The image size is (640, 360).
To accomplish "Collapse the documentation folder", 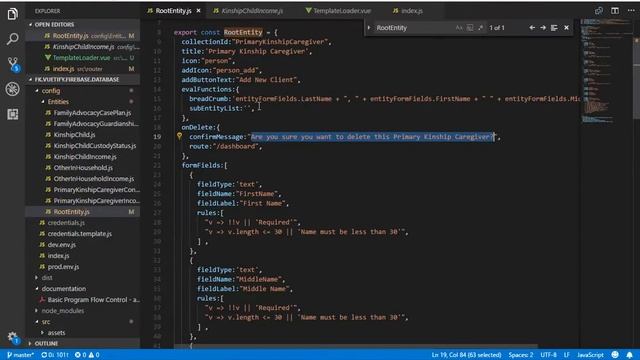I will click(x=64, y=289).
